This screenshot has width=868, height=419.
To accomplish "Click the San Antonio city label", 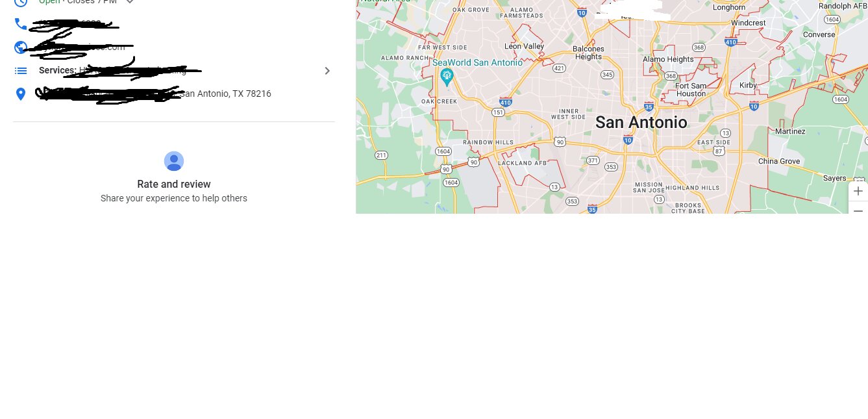I will 641,122.
